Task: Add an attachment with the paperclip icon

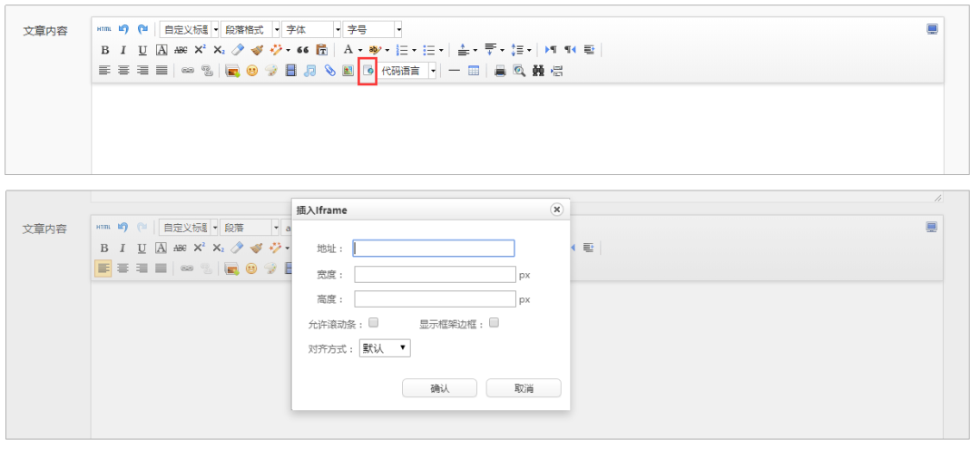Action: [328, 71]
